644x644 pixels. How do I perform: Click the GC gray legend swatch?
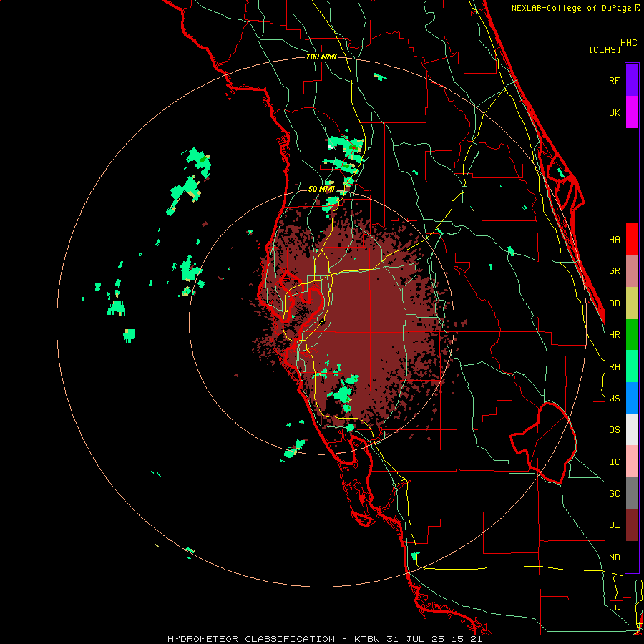[632, 493]
